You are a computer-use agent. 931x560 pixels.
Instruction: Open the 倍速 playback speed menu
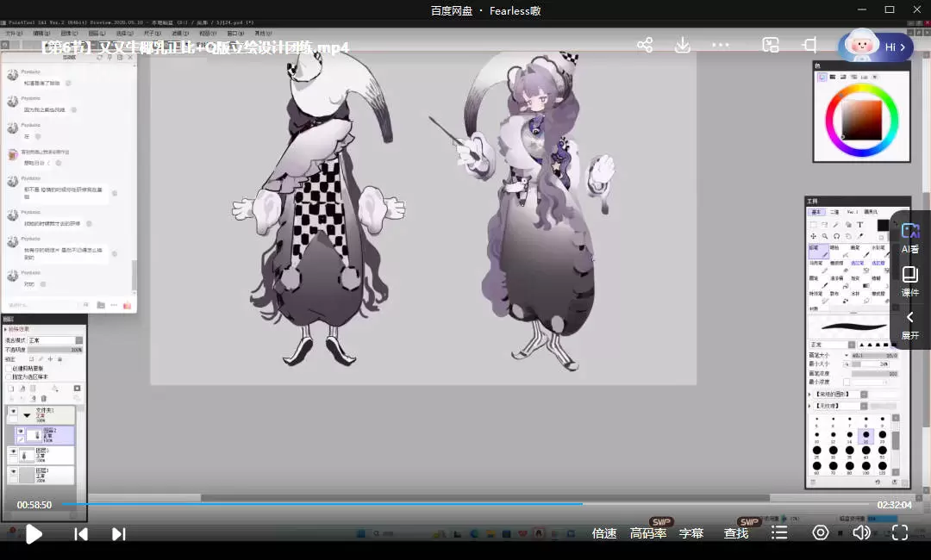[x=604, y=533]
